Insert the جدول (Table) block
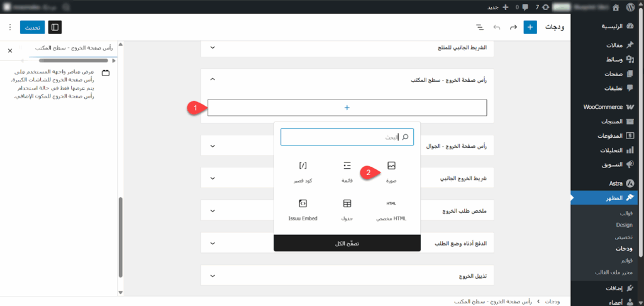This screenshot has width=644, height=306. pyautogui.click(x=347, y=204)
